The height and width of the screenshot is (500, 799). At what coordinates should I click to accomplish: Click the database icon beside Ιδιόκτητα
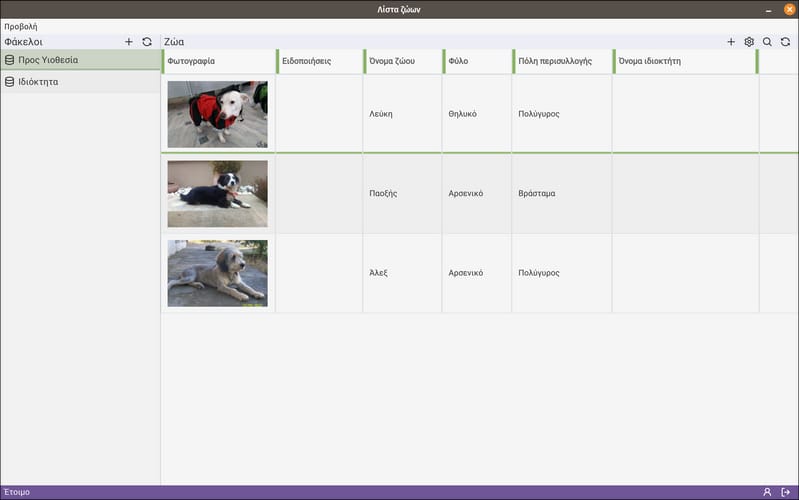click(x=9, y=82)
